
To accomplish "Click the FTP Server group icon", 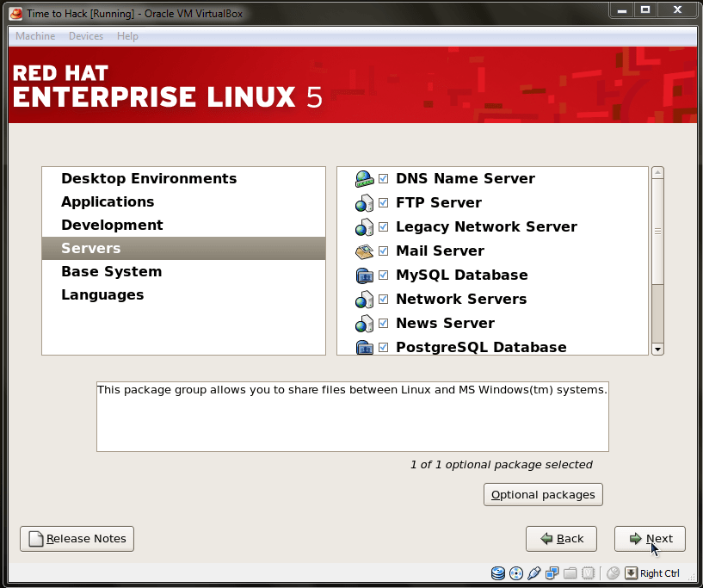I will [x=364, y=202].
